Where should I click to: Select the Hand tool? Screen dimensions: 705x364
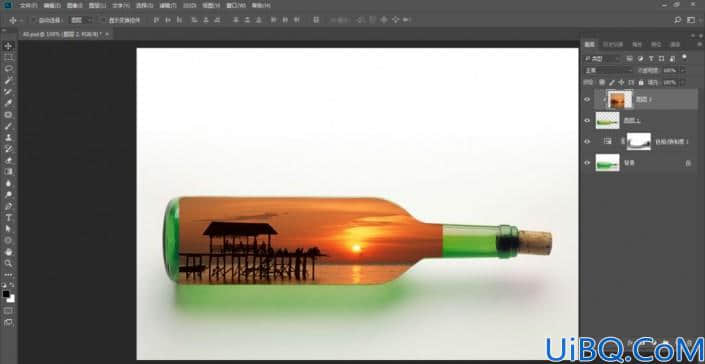8,252
